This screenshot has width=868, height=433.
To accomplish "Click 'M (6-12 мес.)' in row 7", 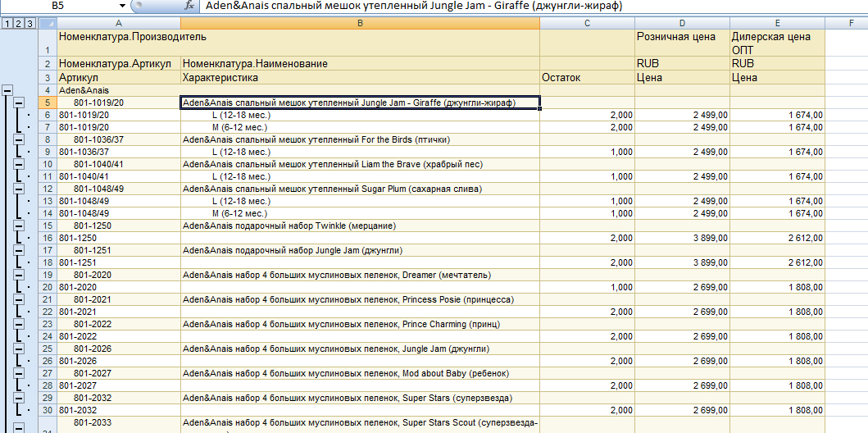I will pyautogui.click(x=360, y=127).
